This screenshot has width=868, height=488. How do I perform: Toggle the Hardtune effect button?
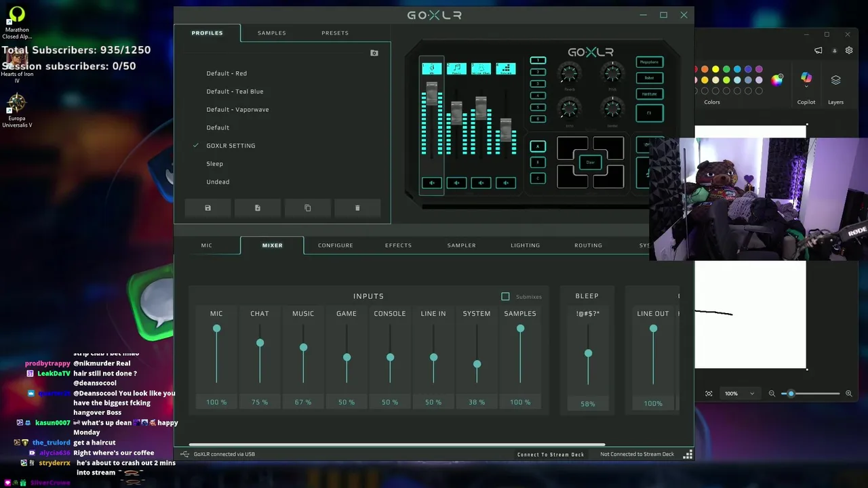pyautogui.click(x=650, y=94)
